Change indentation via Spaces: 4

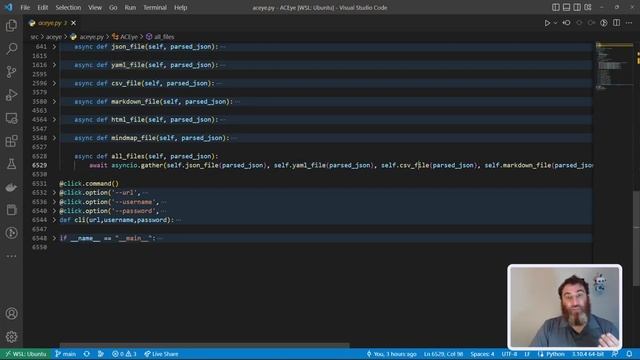point(482,354)
